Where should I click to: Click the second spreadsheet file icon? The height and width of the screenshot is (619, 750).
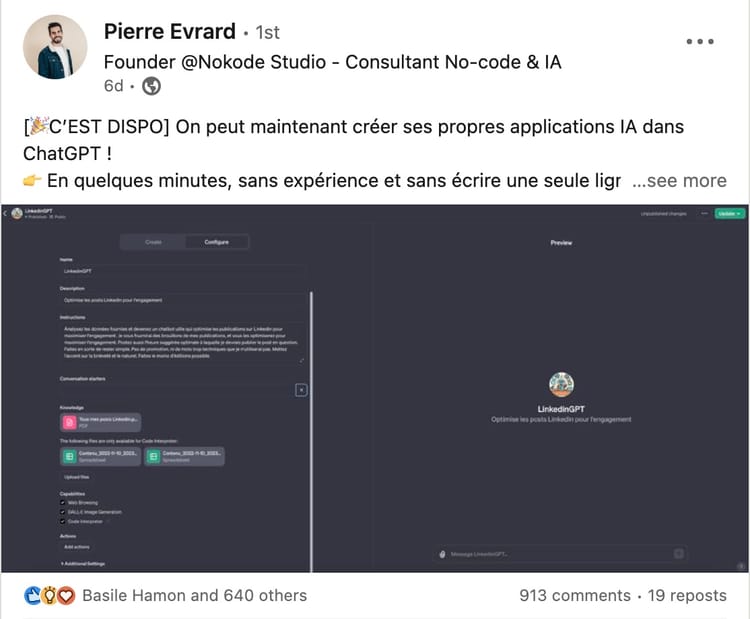tap(154, 457)
